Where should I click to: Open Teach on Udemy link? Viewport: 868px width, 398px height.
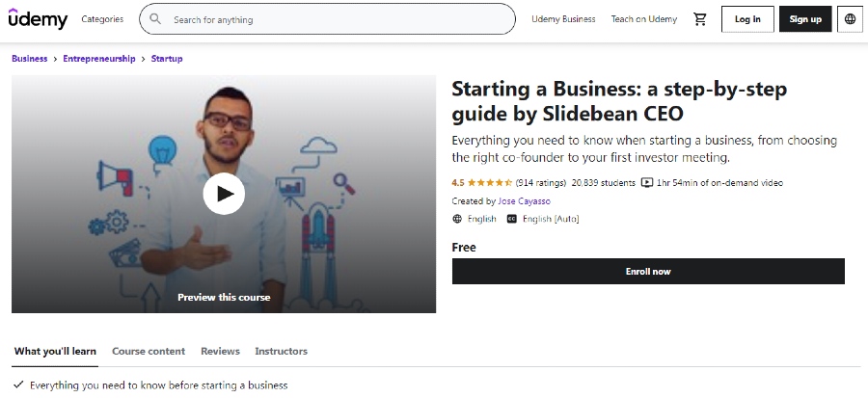point(643,19)
